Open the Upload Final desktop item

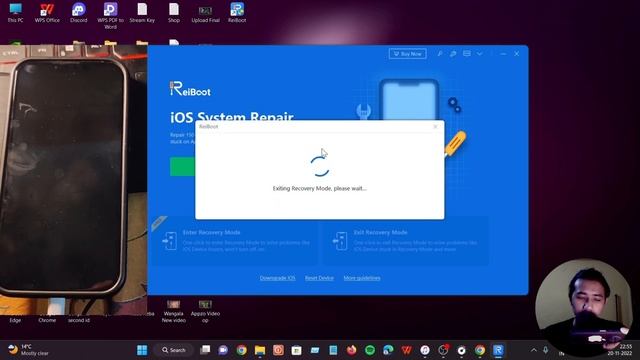point(205,13)
